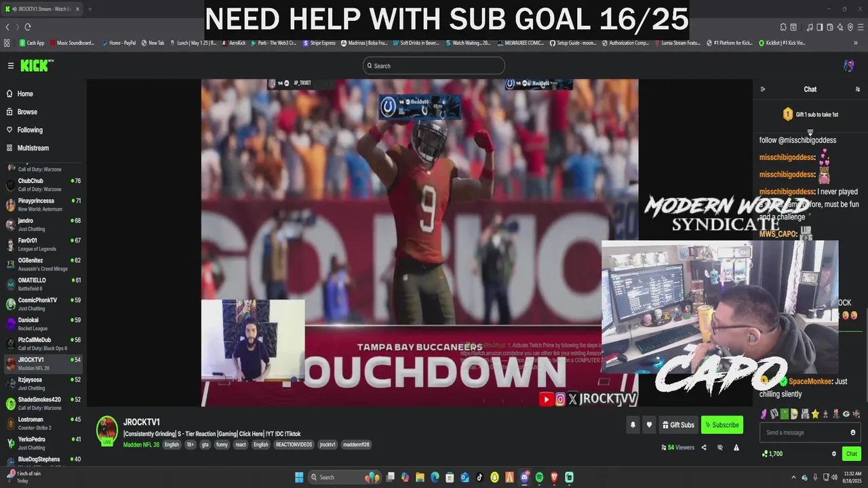Open TikTok from taskbar
Image resolution: width=868 pixels, height=488 pixels.
[x=479, y=477]
